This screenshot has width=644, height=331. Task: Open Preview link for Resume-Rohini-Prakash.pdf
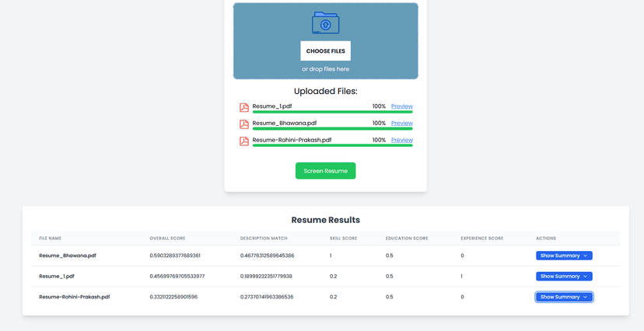tap(401, 141)
